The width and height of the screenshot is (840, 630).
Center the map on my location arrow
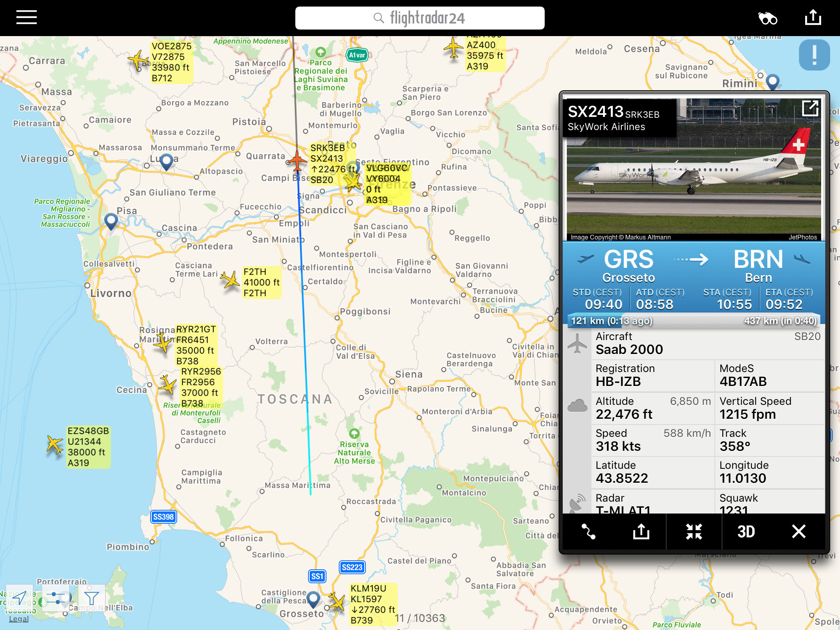(19, 598)
